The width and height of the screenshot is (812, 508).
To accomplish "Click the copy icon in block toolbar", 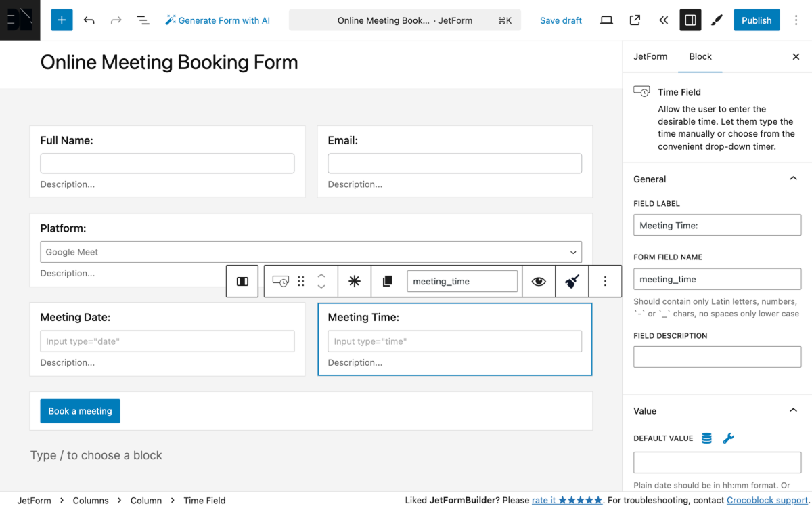I will [x=387, y=281].
